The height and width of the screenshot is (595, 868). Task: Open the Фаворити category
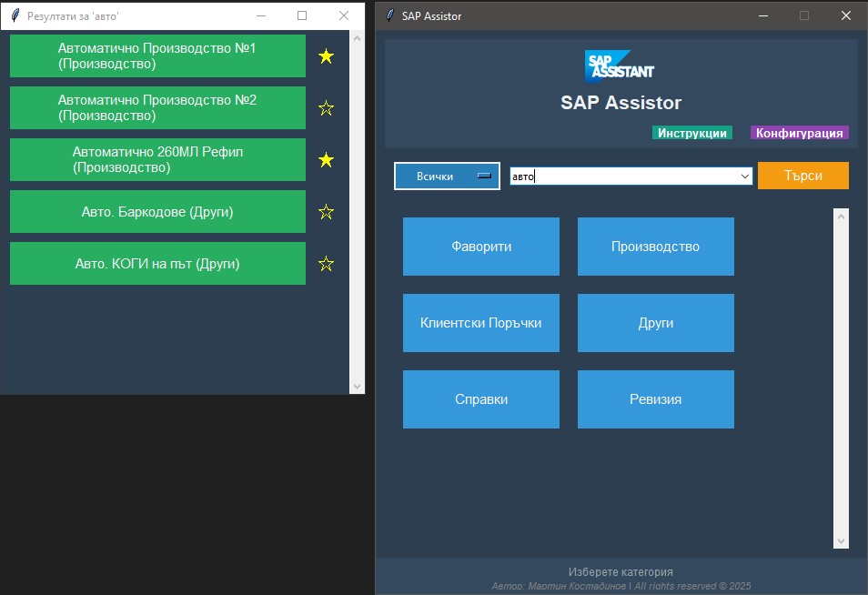[x=481, y=247]
